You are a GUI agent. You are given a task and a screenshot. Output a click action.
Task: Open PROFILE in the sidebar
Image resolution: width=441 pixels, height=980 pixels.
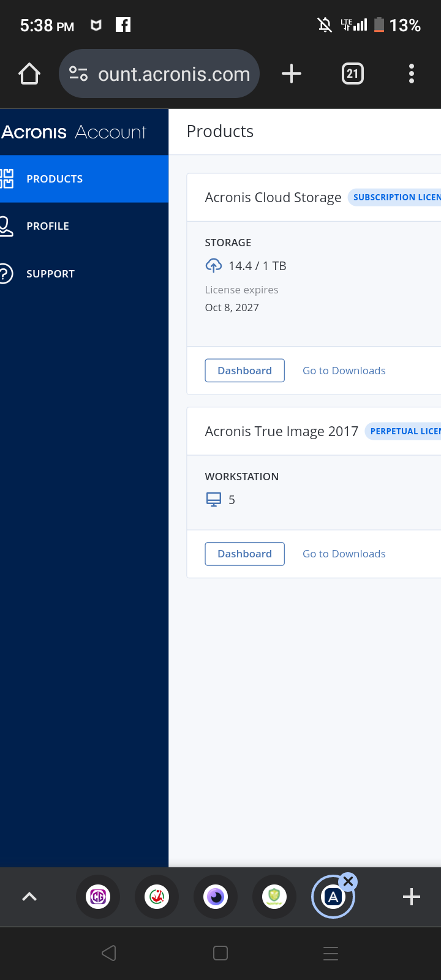point(84,226)
